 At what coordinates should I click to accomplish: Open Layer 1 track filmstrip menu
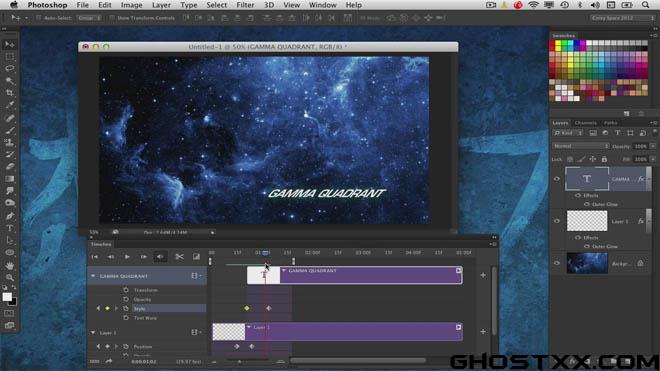196,333
